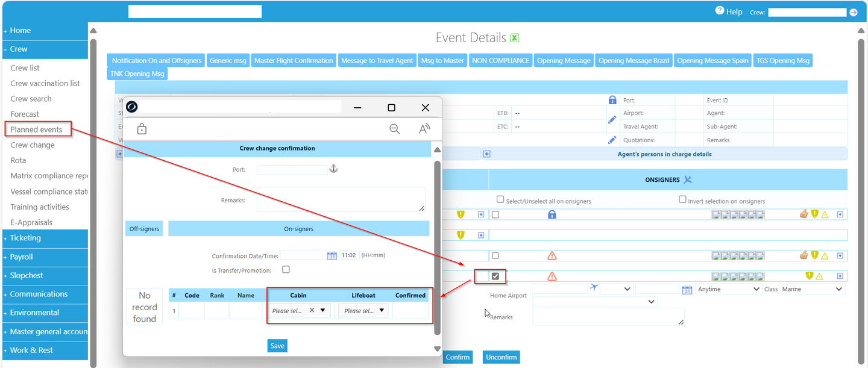Click the anchor icon beside Port field
868x368 pixels.
pos(334,169)
